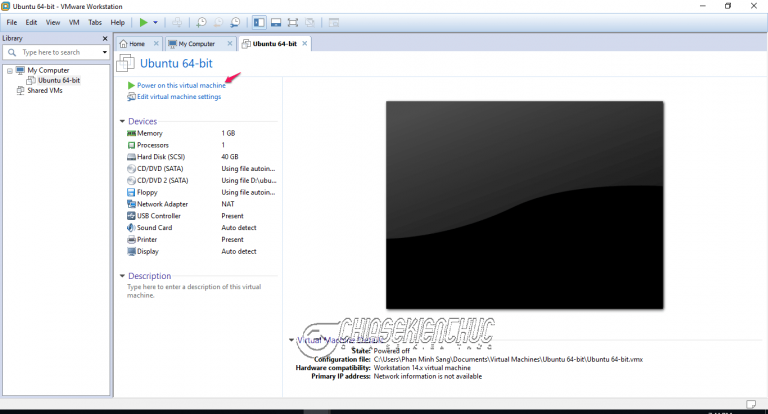Select Ubuntu 64-bit in the library tree
768x414 pixels.
tap(59, 80)
